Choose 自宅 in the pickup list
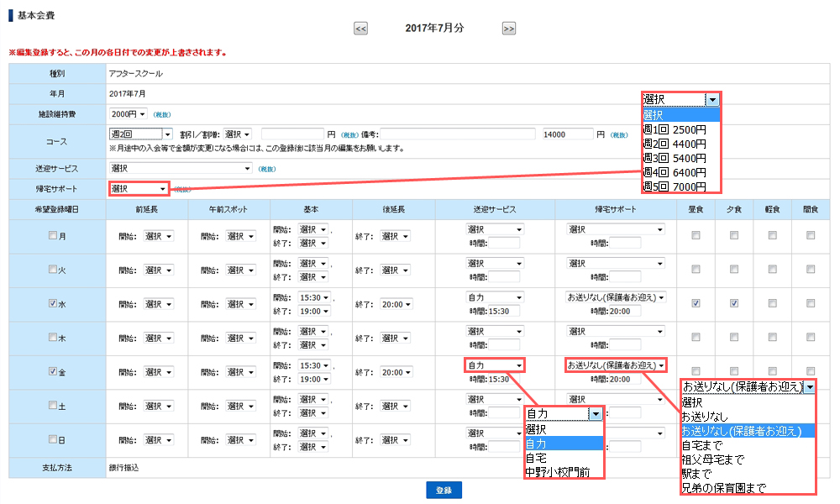The height and width of the screenshot is (504, 840). [x=564, y=458]
